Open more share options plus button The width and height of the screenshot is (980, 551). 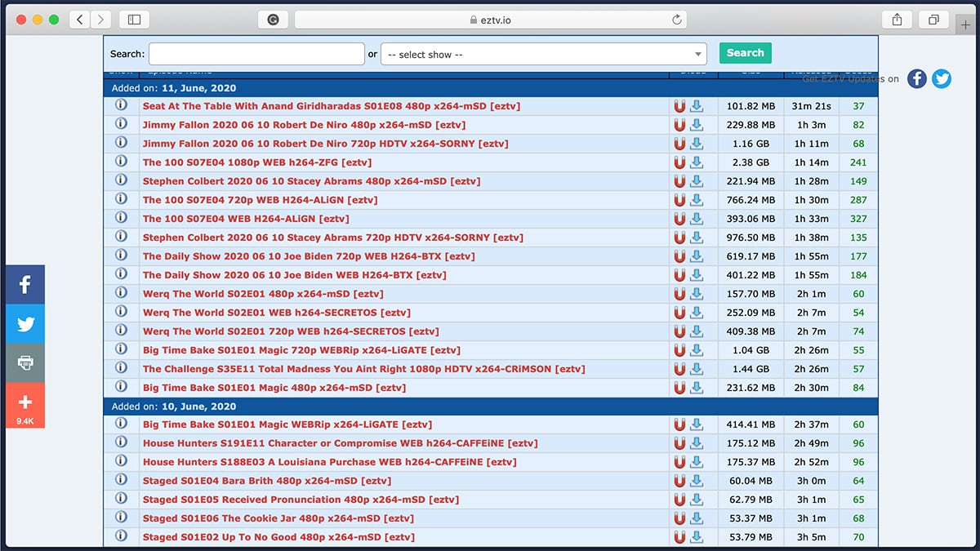[x=25, y=406]
